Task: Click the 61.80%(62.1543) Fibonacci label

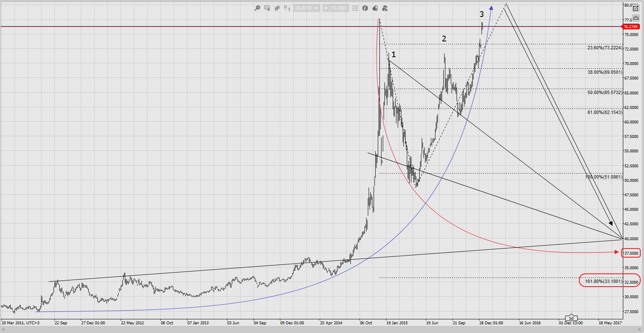Action: pos(605,112)
